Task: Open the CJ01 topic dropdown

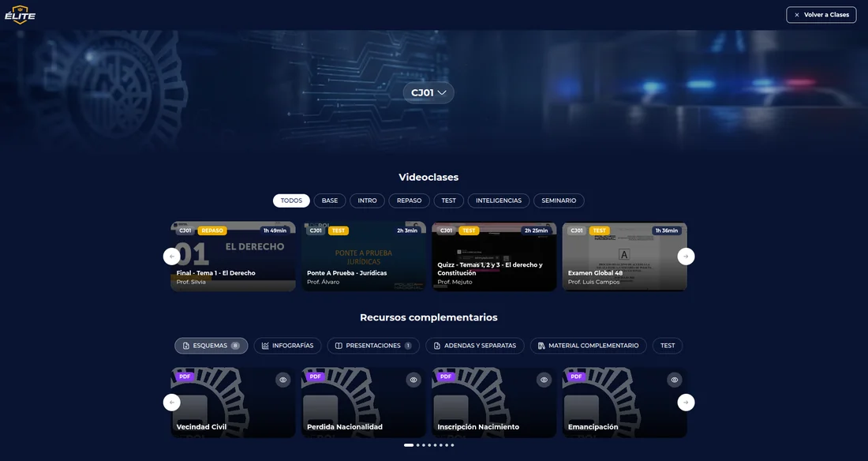Action: click(428, 92)
